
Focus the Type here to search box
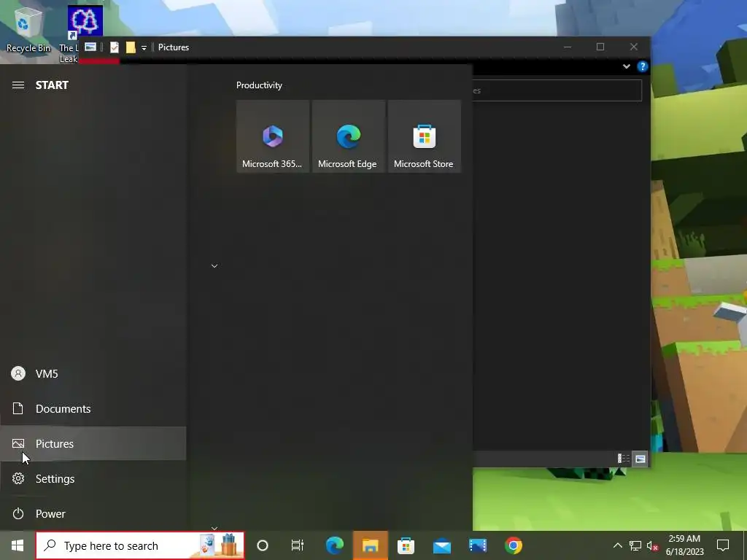point(140,545)
